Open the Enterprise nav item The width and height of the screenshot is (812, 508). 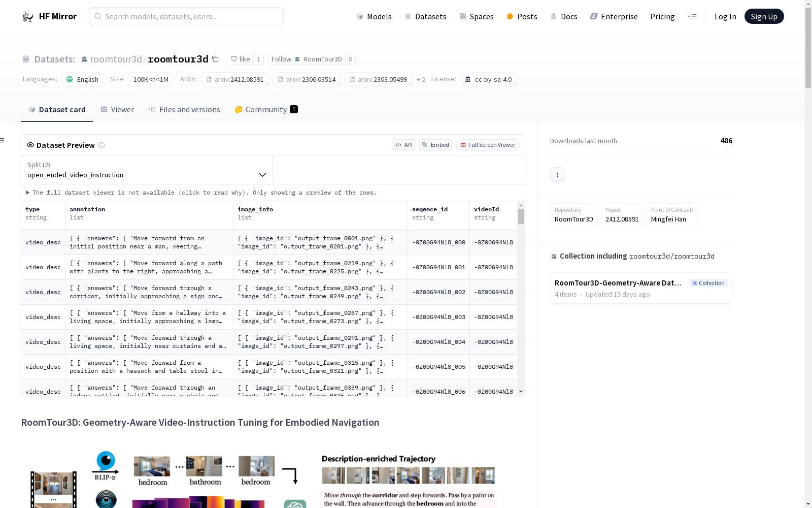614,17
